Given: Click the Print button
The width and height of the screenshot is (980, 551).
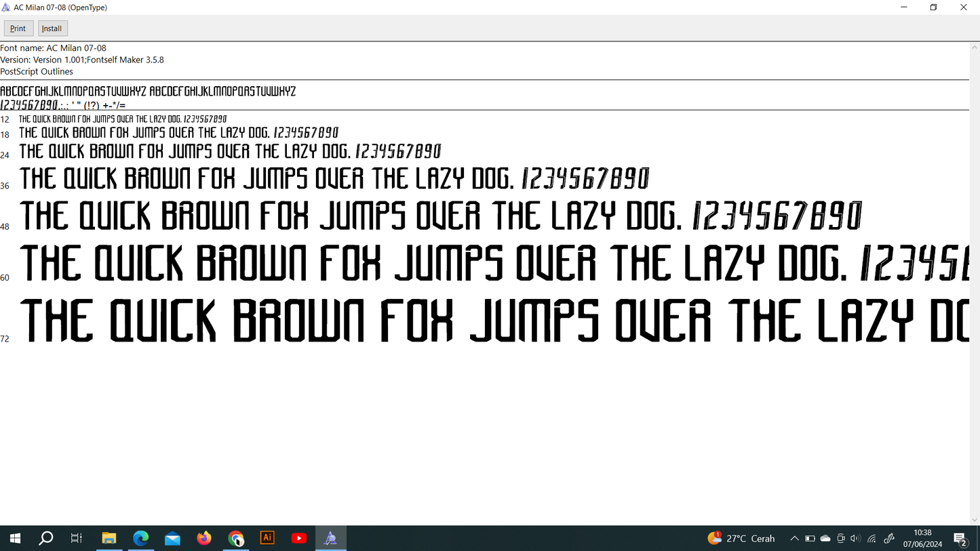Looking at the screenshot, I should 18,28.
